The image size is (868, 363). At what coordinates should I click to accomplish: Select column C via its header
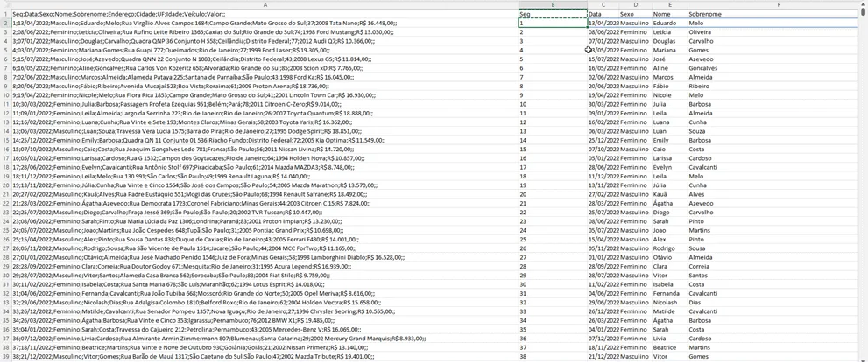coord(603,5)
